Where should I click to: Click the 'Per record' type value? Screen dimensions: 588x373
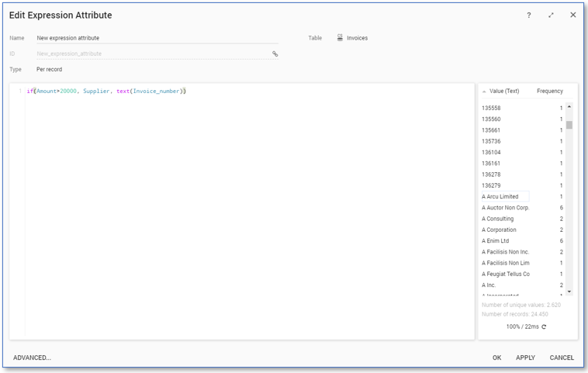coord(49,69)
